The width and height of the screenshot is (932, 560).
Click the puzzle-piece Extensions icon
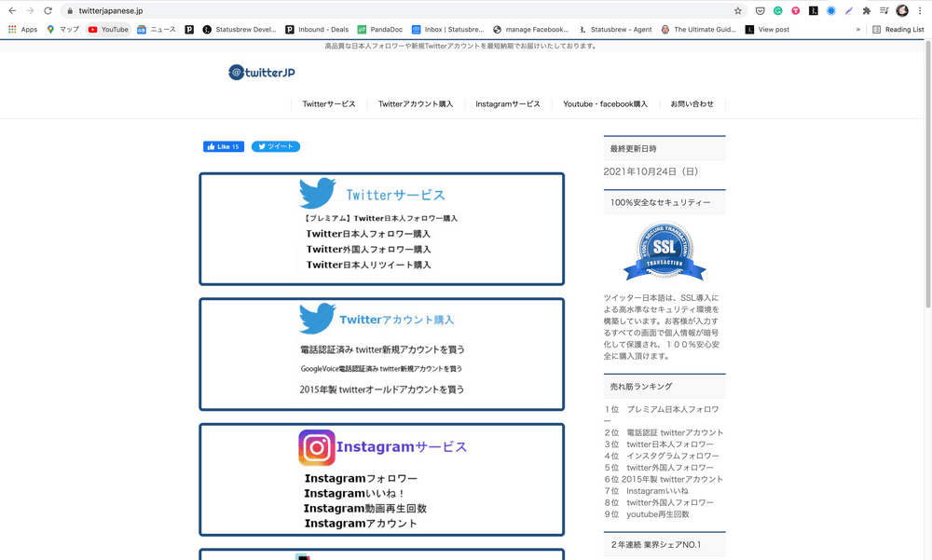click(x=867, y=11)
